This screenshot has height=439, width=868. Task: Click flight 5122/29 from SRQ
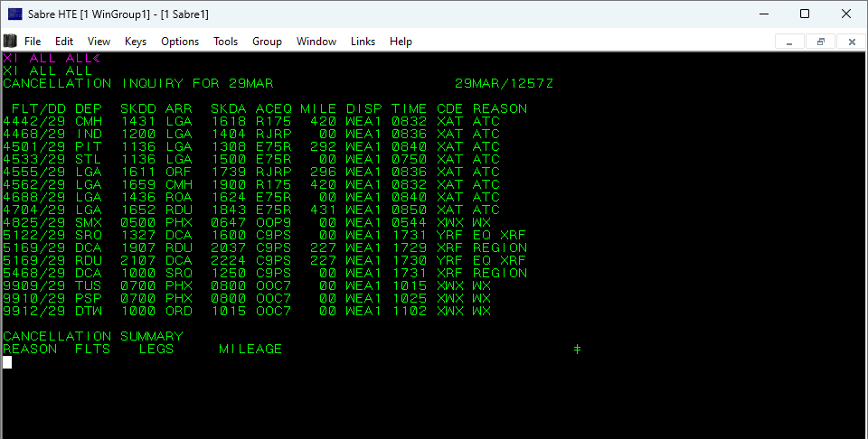point(265,235)
